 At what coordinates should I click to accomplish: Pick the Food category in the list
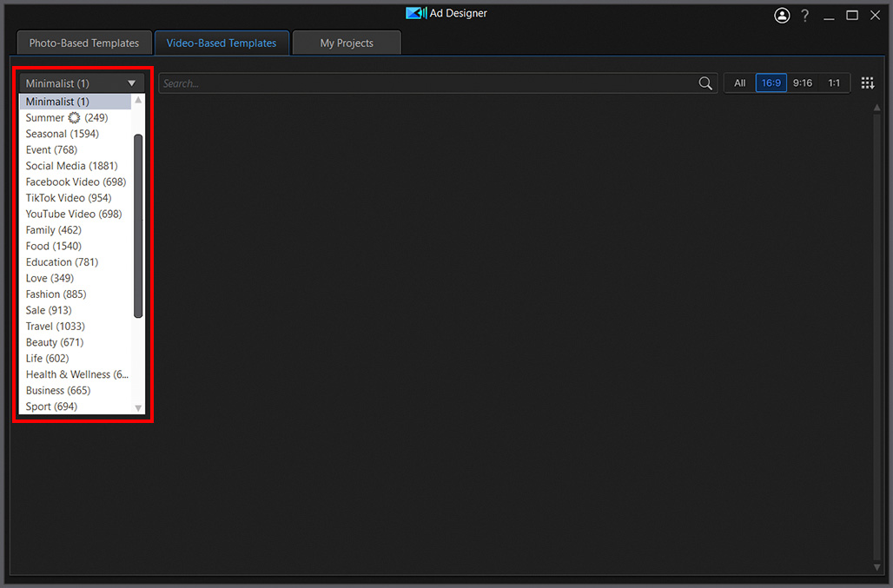click(52, 246)
